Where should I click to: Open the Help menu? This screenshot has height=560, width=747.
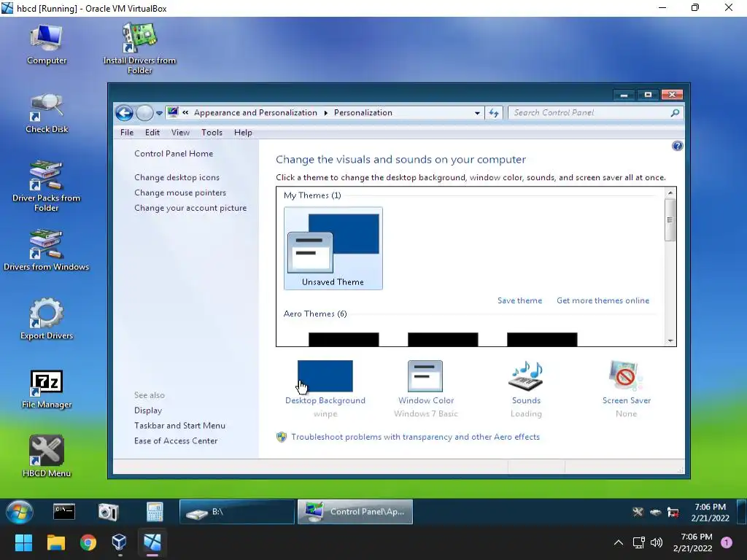[243, 133]
